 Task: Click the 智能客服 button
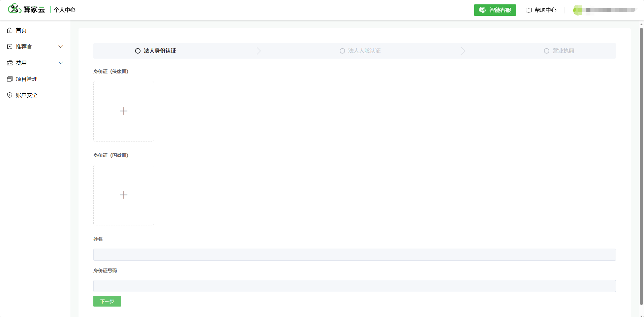click(x=495, y=10)
